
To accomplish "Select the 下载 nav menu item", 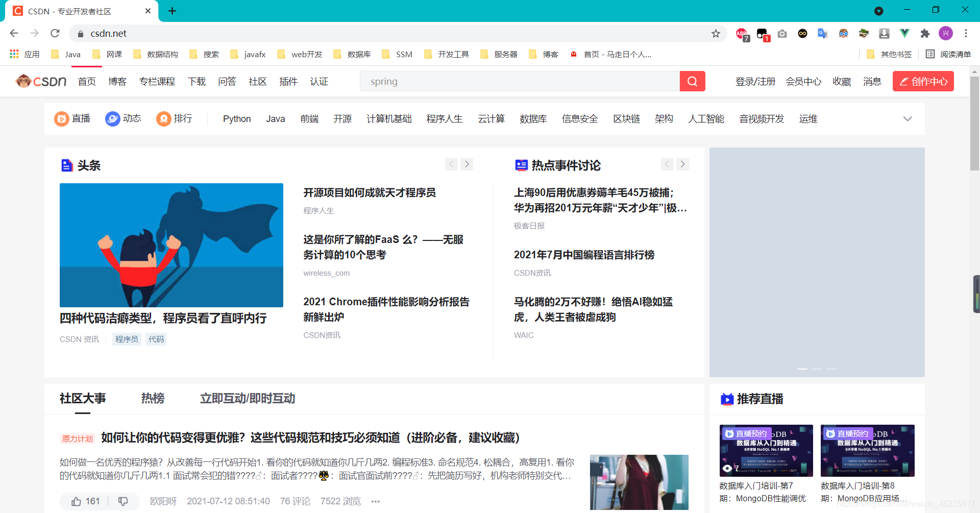I will 197,81.
